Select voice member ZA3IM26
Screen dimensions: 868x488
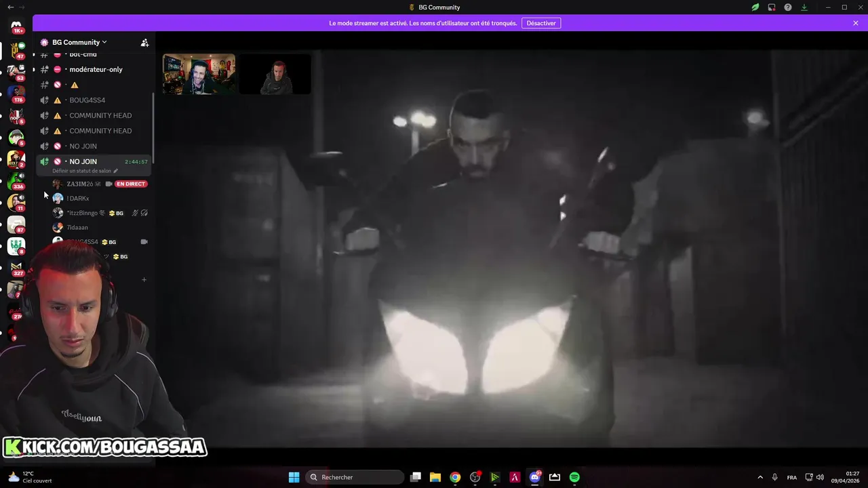[x=80, y=184]
